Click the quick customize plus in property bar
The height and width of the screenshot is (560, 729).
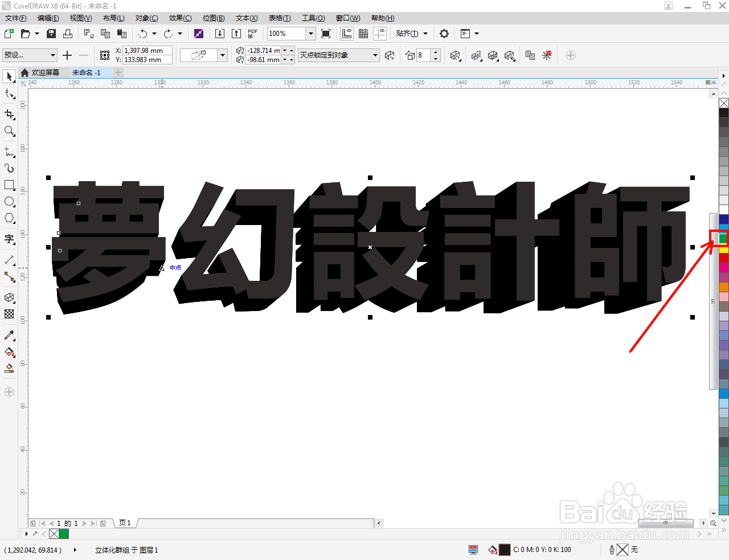pos(571,55)
